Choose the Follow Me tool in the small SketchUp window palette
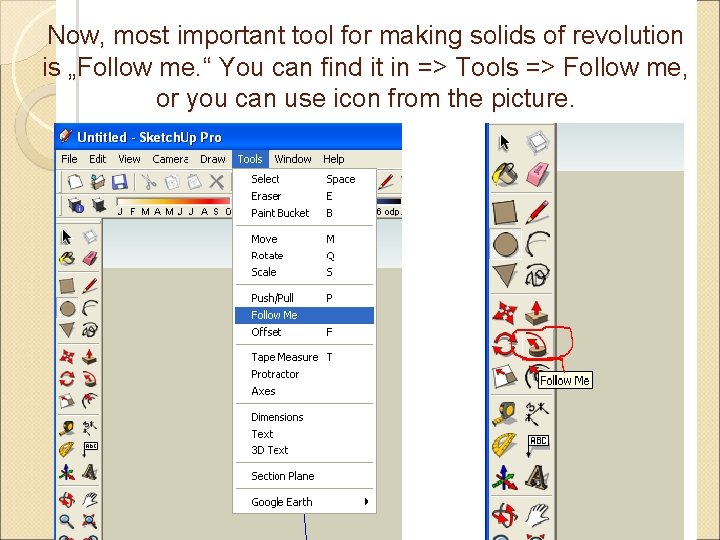720x540 pixels. tap(90, 379)
